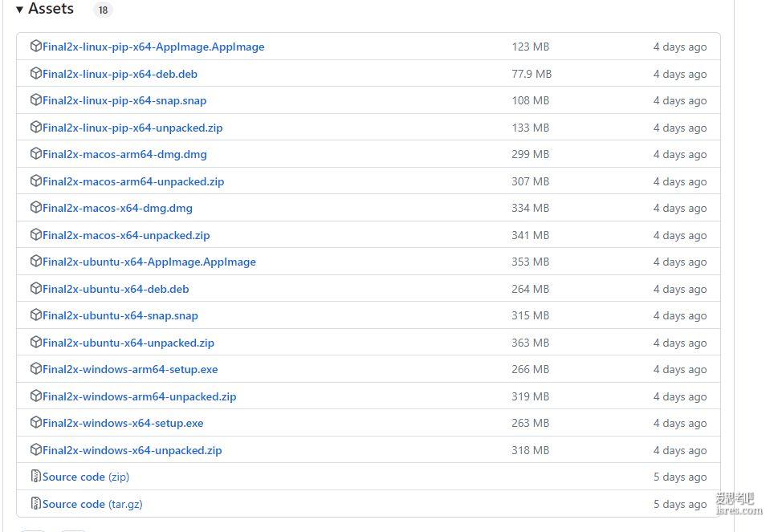
Task: Click the 318 MB file size
Action: (530, 451)
